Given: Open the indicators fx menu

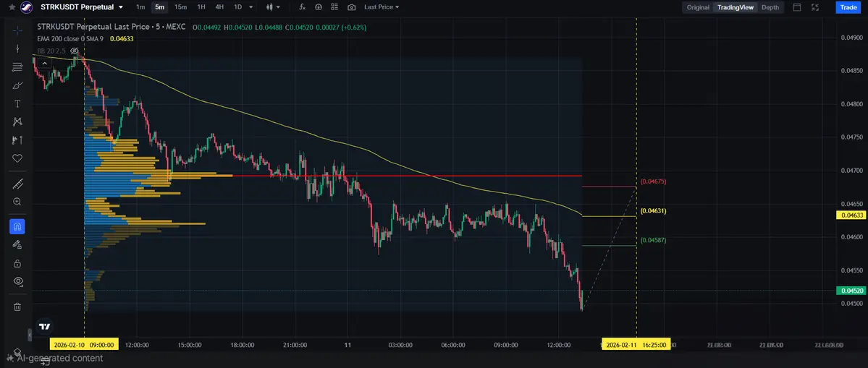Looking at the screenshot, I should pyautogui.click(x=302, y=7).
